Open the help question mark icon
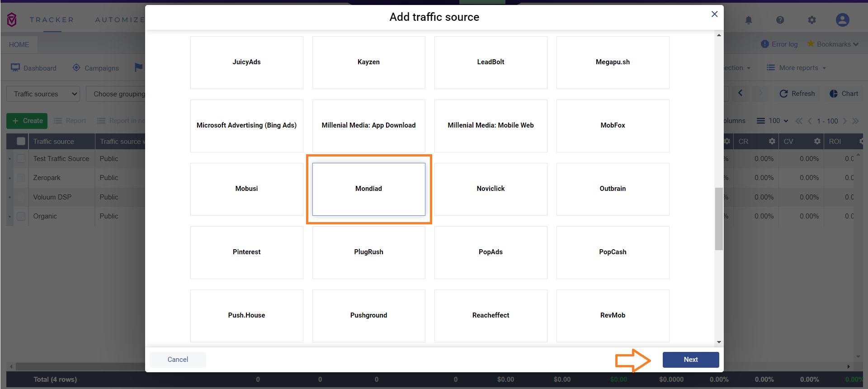This screenshot has height=389, width=868. point(780,20)
